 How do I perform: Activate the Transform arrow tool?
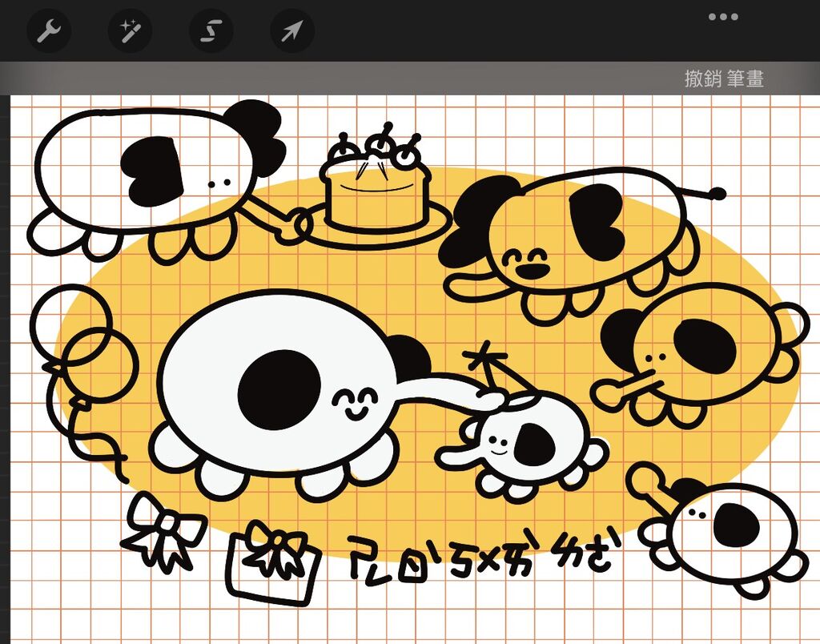(x=292, y=31)
